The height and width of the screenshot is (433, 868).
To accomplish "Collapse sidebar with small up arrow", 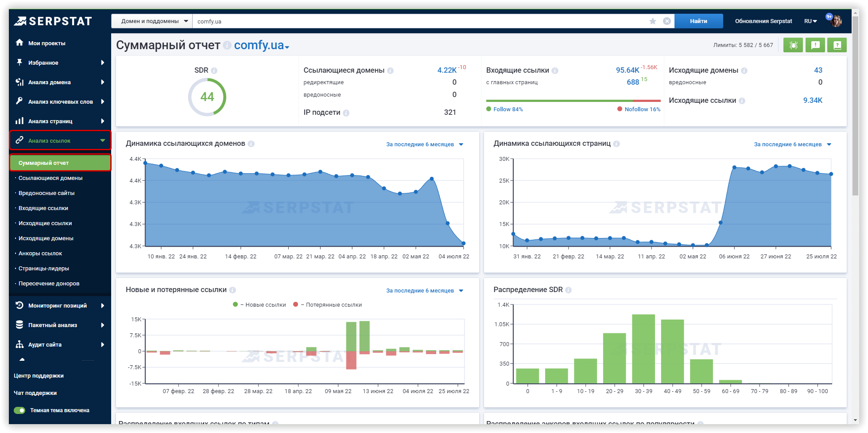I will point(22,359).
